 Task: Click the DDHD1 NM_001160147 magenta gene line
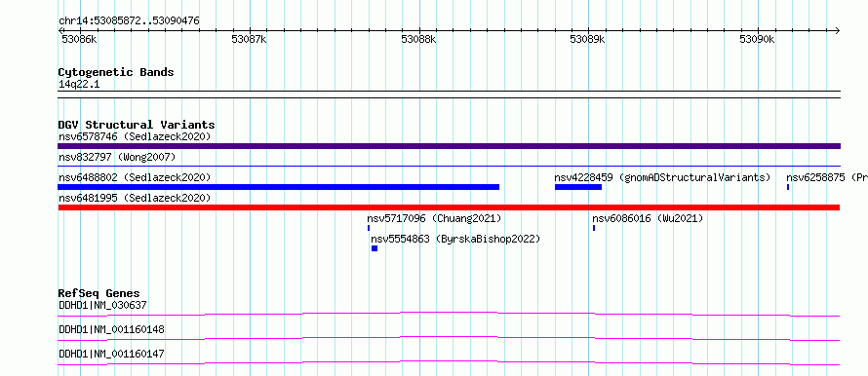pos(449,362)
